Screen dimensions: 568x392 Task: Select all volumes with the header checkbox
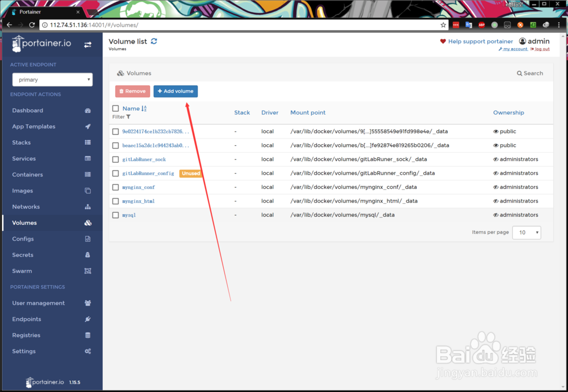pyautogui.click(x=116, y=108)
